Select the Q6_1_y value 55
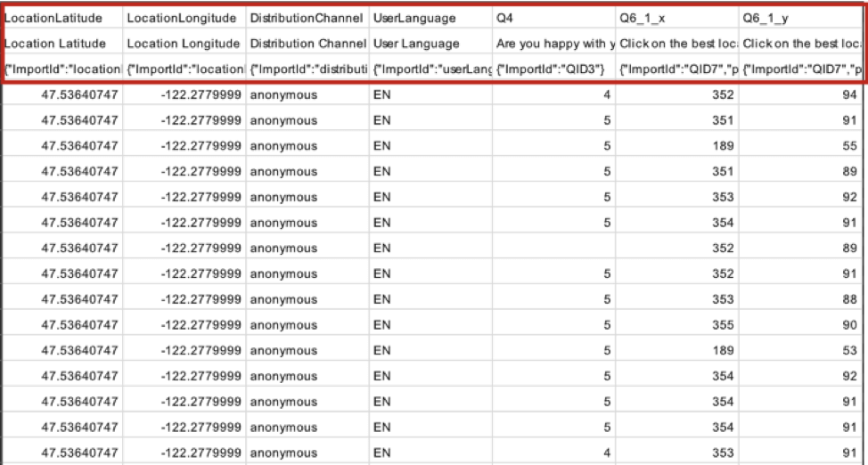The width and height of the screenshot is (868, 465). click(x=800, y=145)
